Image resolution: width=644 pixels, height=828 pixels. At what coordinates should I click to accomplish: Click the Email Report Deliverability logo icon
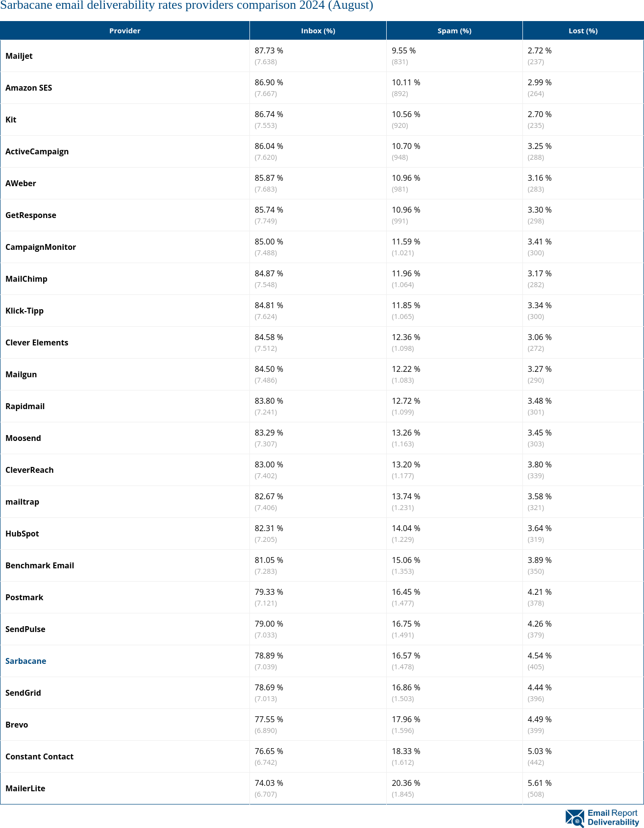click(575, 818)
